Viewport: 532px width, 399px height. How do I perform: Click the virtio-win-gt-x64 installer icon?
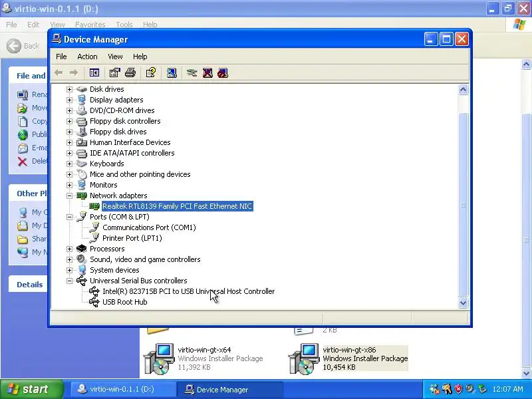pyautogui.click(x=159, y=358)
